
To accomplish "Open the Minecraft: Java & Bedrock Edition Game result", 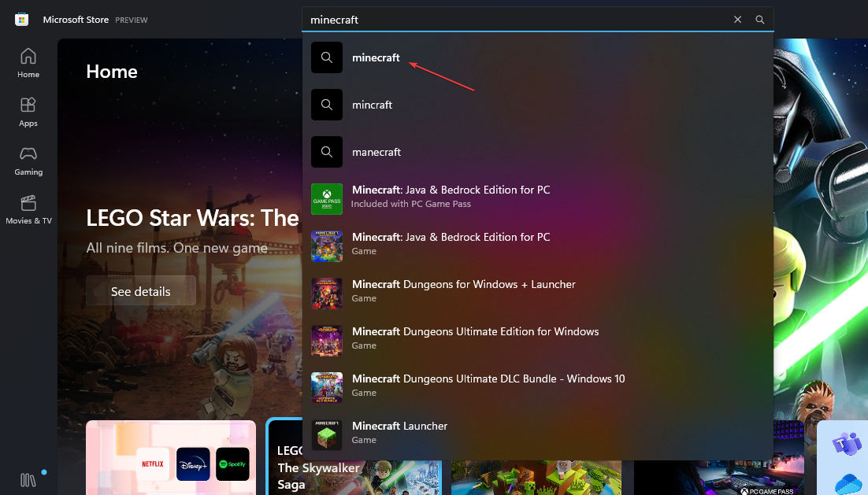I will click(449, 243).
